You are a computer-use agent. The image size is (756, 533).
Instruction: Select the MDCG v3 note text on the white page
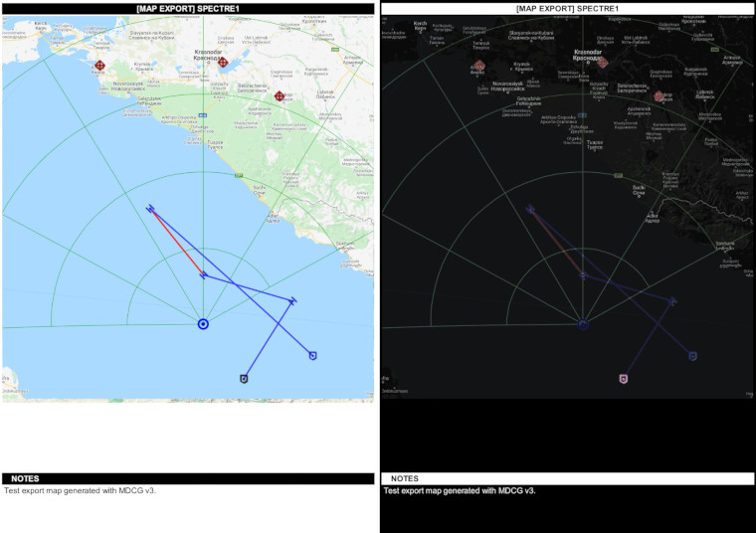click(x=80, y=490)
